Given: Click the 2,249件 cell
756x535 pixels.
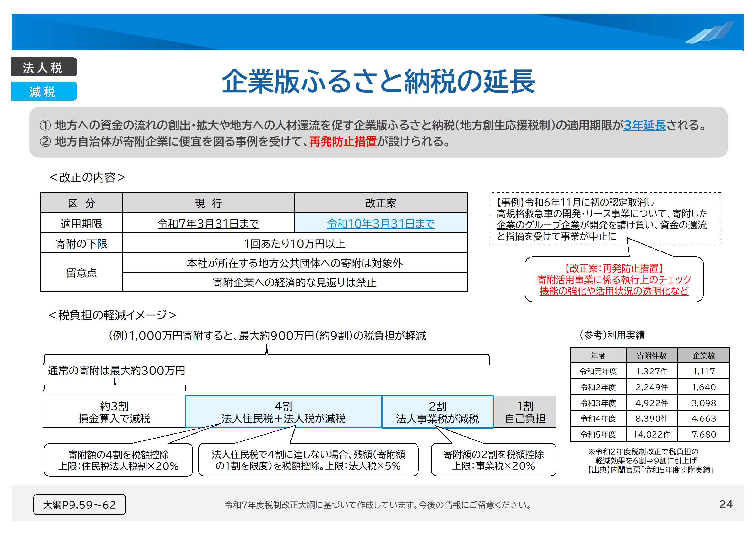Looking at the screenshot, I should tap(652, 387).
